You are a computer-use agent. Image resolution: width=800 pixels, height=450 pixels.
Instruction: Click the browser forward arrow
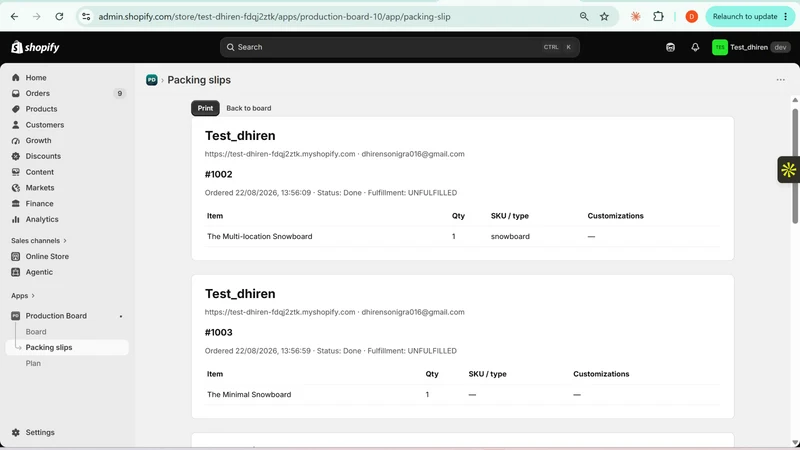point(37,16)
